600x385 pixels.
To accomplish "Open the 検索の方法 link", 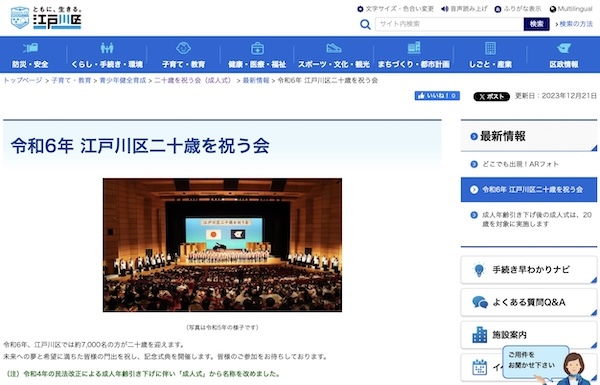I will [x=576, y=24].
